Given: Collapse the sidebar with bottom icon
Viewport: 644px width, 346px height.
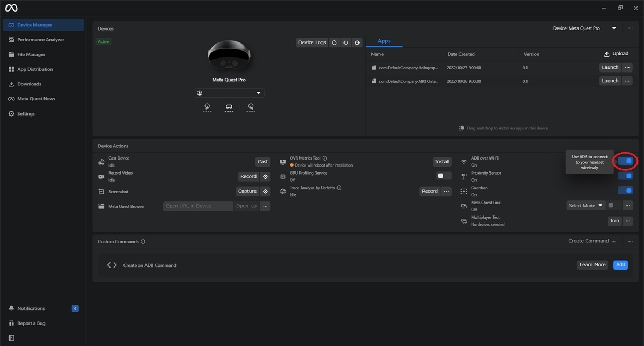Looking at the screenshot, I should pyautogui.click(x=11, y=338).
